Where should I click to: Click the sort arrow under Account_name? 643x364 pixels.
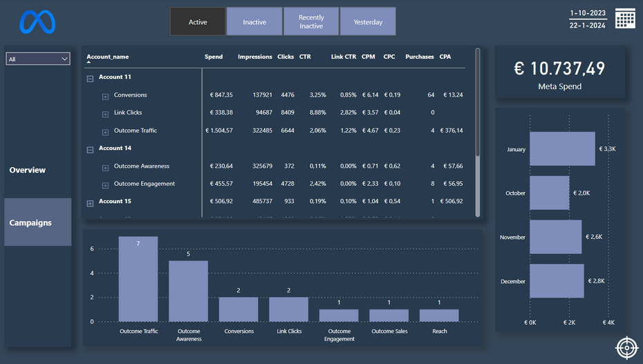pos(89,63)
